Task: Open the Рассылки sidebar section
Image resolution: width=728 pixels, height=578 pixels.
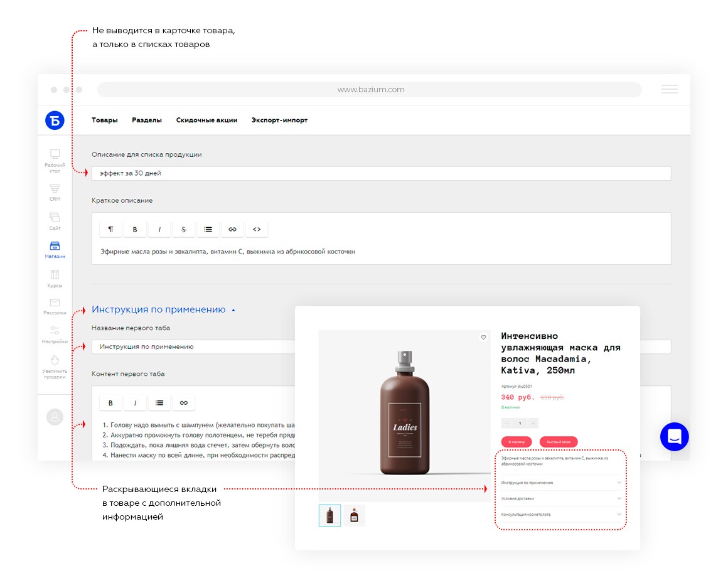Action: click(x=55, y=306)
